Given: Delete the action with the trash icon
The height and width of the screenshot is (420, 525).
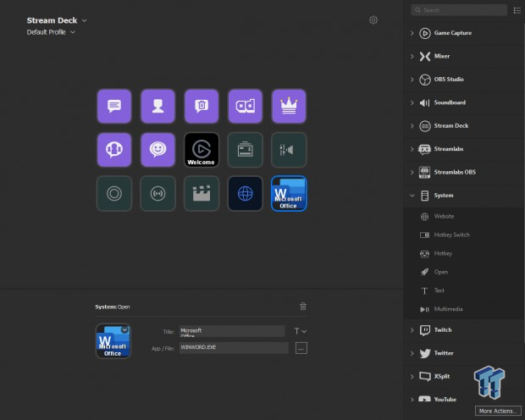Looking at the screenshot, I should coord(303,307).
